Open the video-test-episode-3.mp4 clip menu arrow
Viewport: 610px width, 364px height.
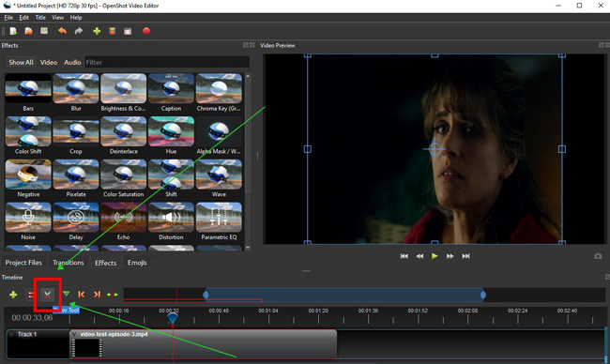point(75,334)
